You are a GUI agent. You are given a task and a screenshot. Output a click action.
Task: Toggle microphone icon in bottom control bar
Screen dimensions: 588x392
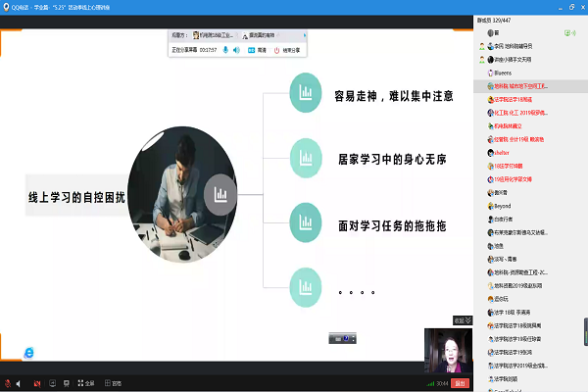point(9,383)
